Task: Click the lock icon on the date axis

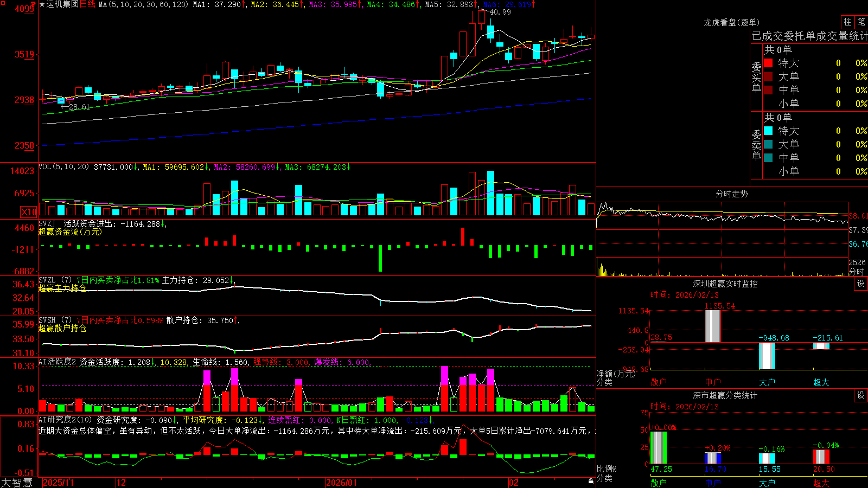Action: (x=591, y=481)
